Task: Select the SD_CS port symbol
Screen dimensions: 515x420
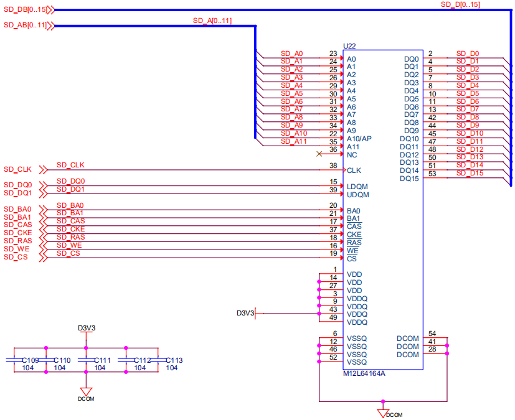Action: click(x=43, y=257)
